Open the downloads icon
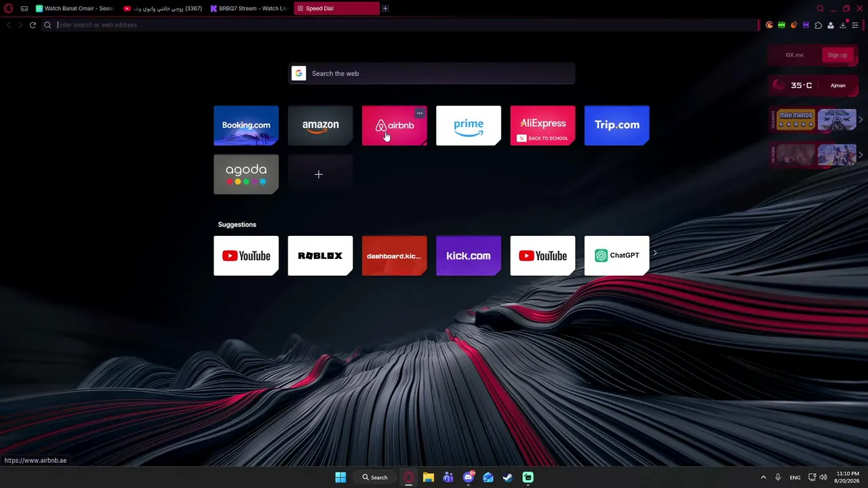The height and width of the screenshot is (488, 868). (x=843, y=25)
